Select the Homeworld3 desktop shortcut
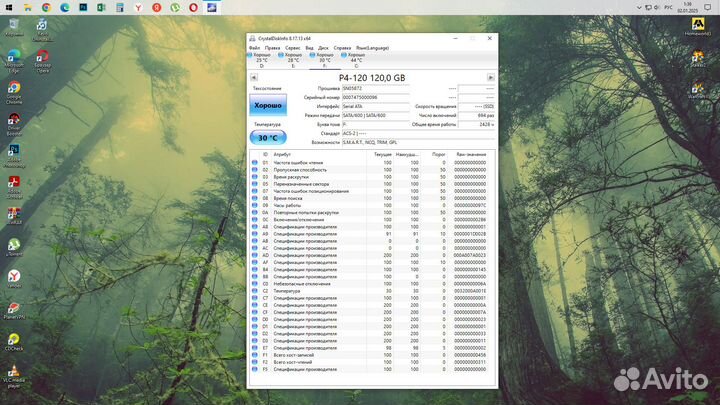 coord(698,27)
